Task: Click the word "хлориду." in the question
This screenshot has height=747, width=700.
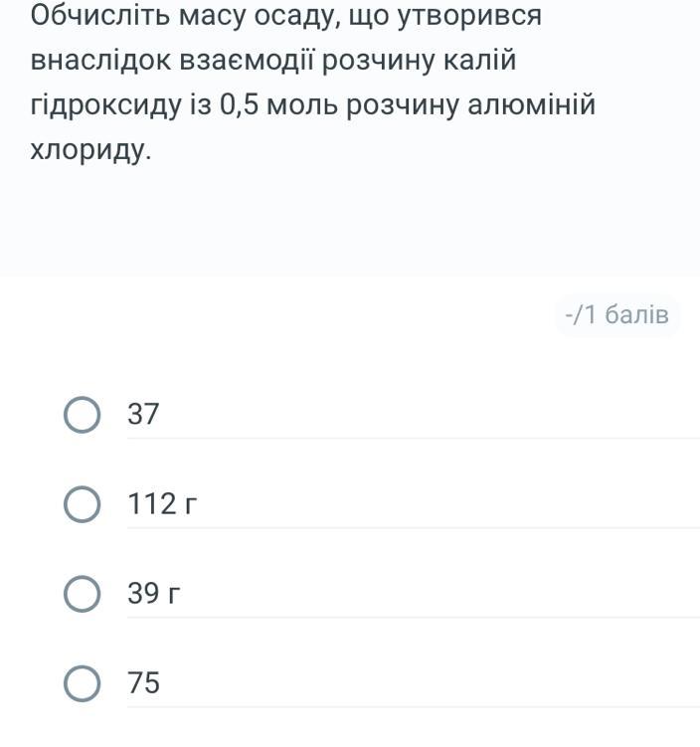Action: click(91, 151)
